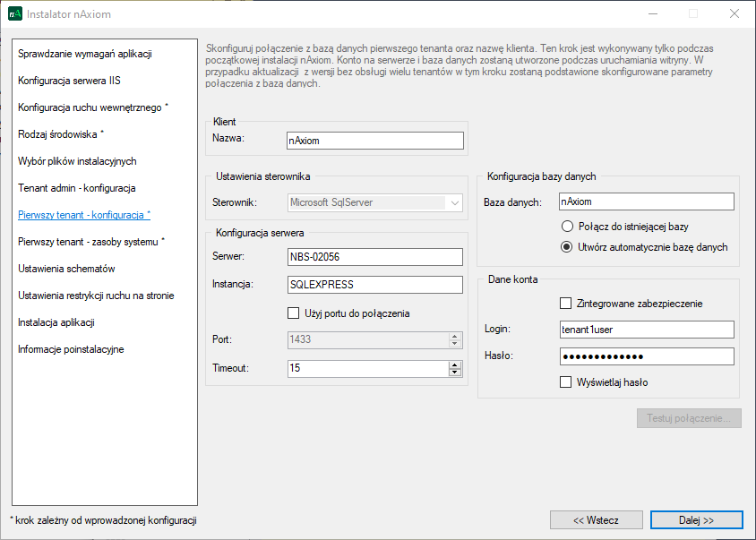Click the Serwer input field
The width and height of the screenshot is (756, 540).
pyautogui.click(x=375, y=257)
